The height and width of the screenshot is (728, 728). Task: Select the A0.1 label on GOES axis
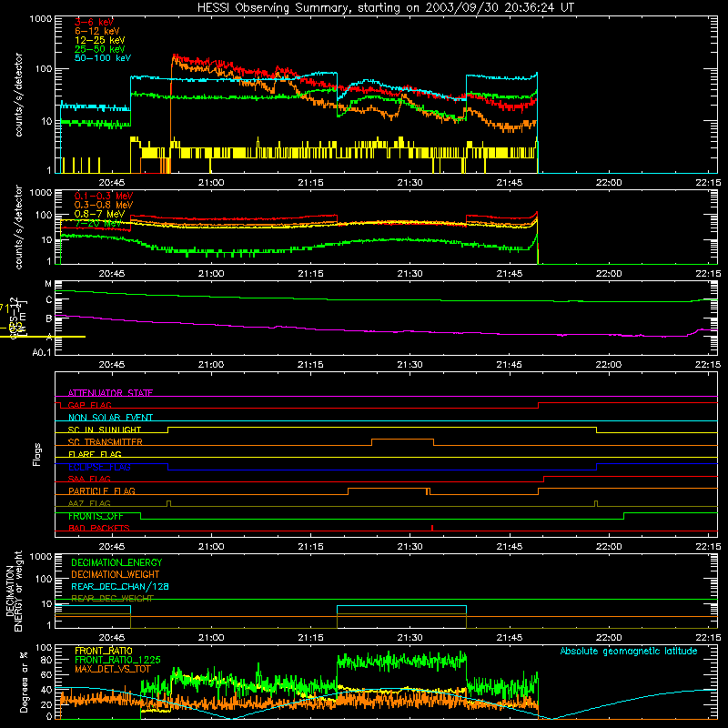tap(42, 352)
